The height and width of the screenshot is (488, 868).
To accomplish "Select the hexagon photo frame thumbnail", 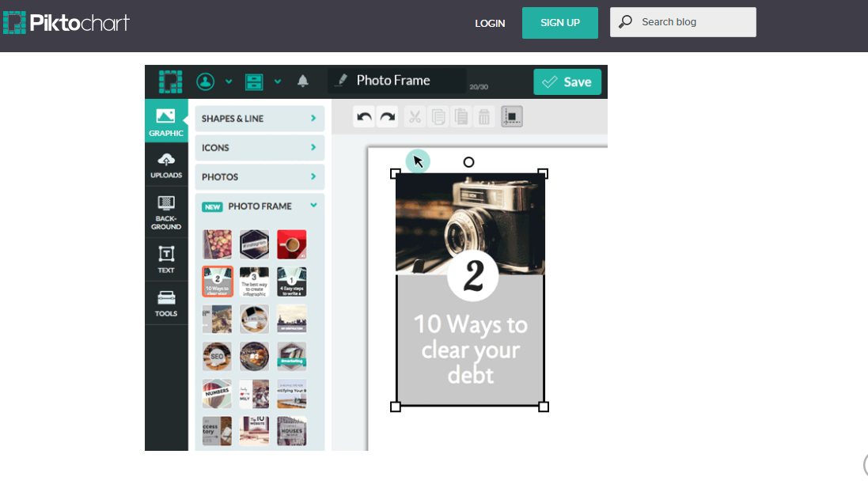I will [x=254, y=244].
